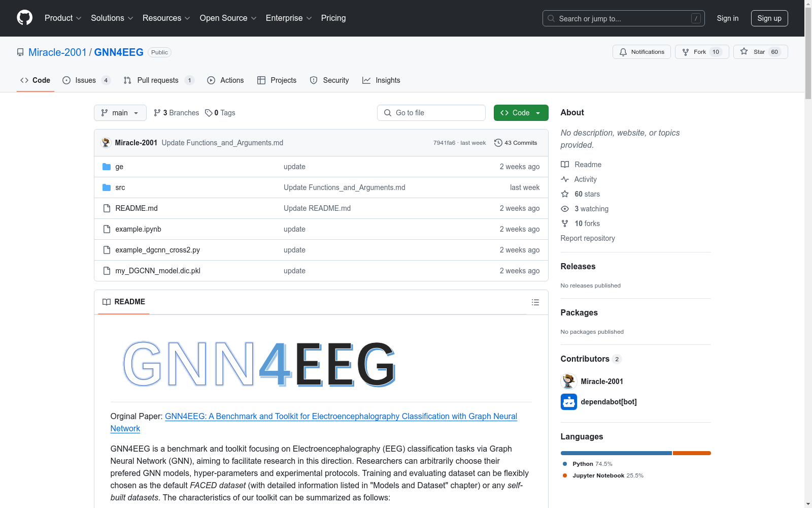This screenshot has width=812, height=508.
Task: Click the branches icon next to Branches
Action: pos(157,113)
